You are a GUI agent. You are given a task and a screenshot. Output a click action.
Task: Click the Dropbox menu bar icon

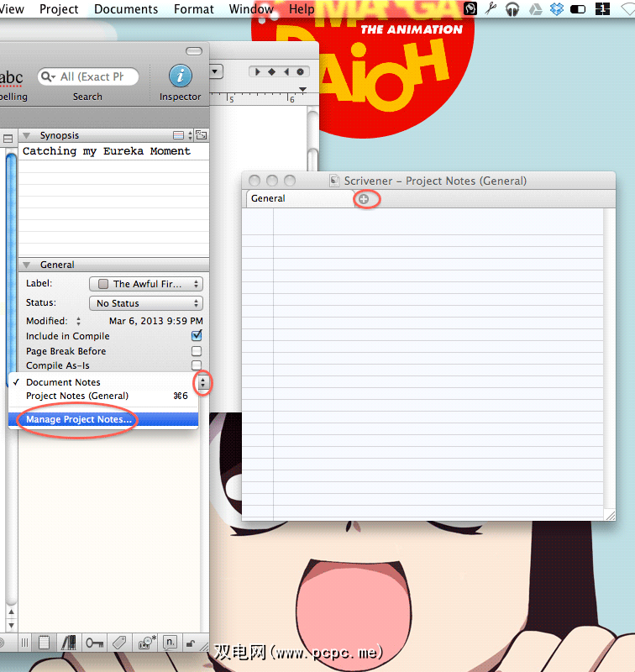pyautogui.click(x=556, y=9)
